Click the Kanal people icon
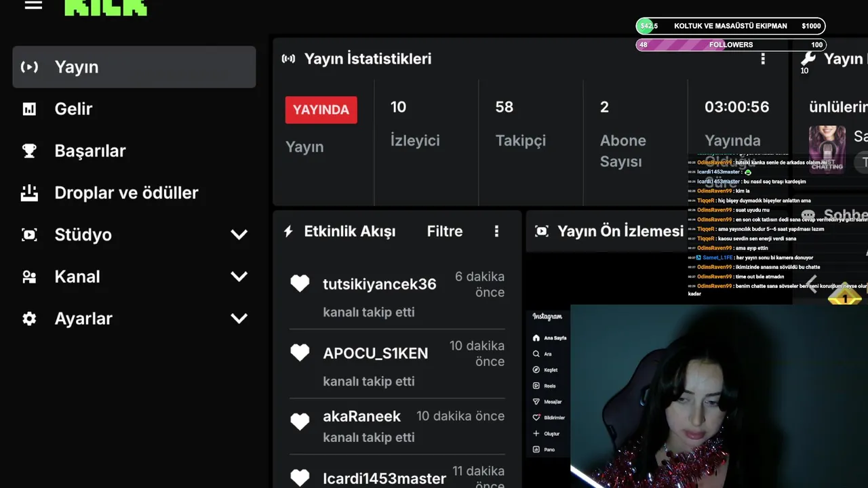The height and width of the screenshot is (488, 868). 29,277
